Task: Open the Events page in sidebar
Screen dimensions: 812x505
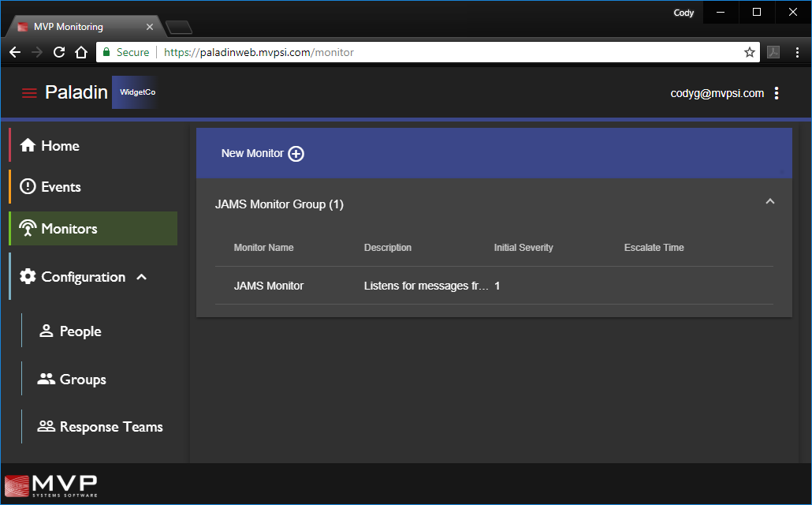Action: click(x=61, y=187)
